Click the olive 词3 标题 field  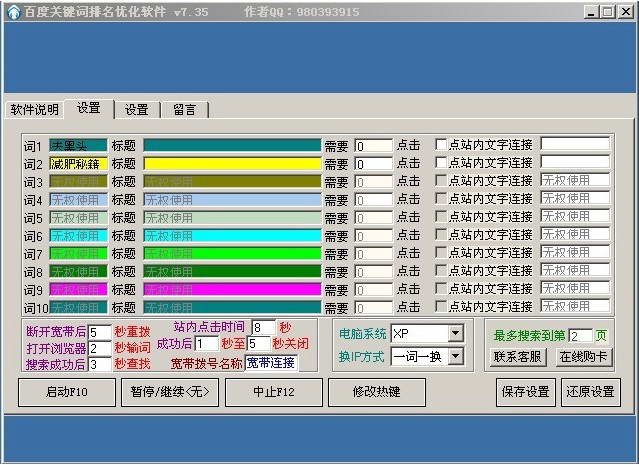(x=232, y=181)
